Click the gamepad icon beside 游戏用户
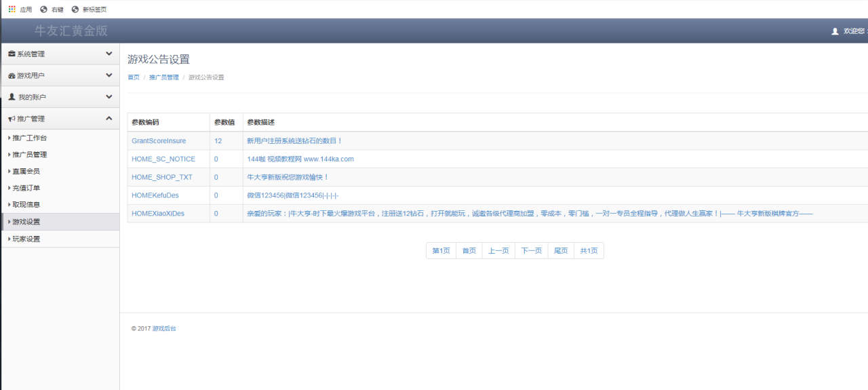The width and height of the screenshot is (868, 390). (12, 76)
